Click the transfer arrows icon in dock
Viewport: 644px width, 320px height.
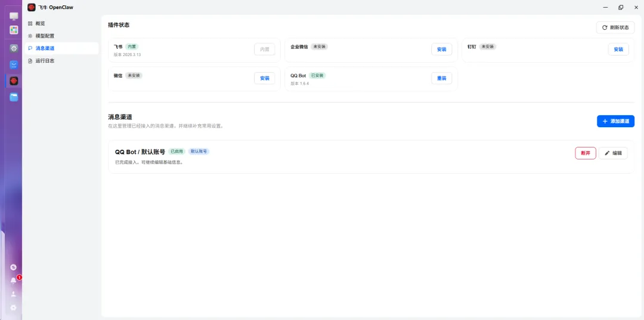(14, 267)
